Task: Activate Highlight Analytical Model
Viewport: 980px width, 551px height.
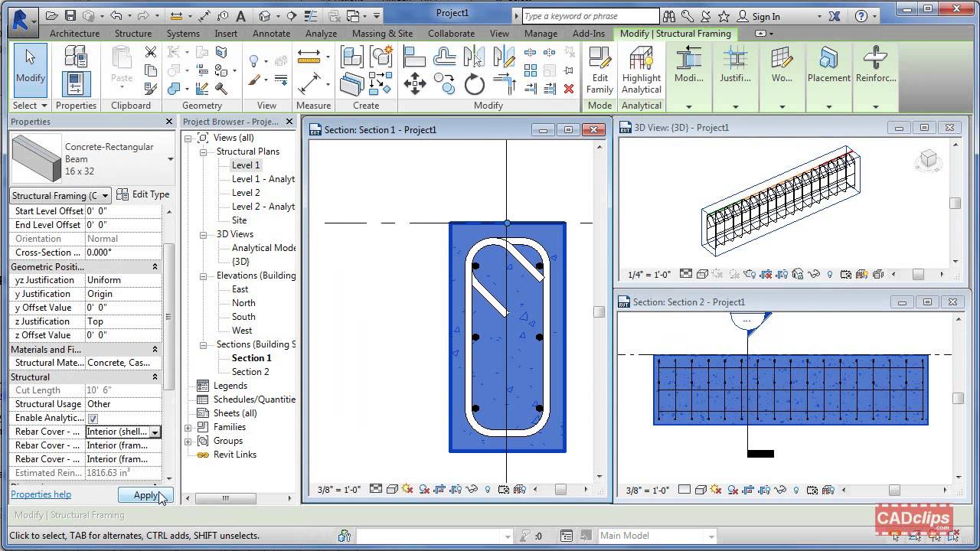Action: pos(641,69)
